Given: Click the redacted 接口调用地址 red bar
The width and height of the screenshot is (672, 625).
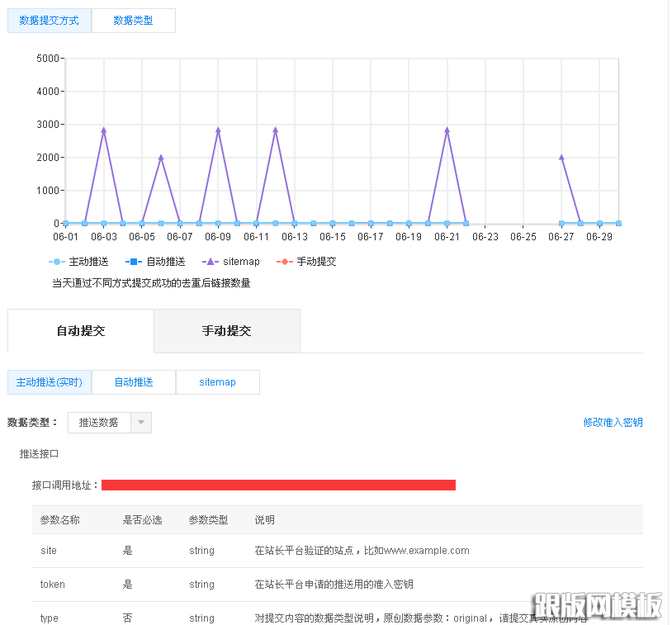Looking at the screenshot, I should (x=278, y=485).
